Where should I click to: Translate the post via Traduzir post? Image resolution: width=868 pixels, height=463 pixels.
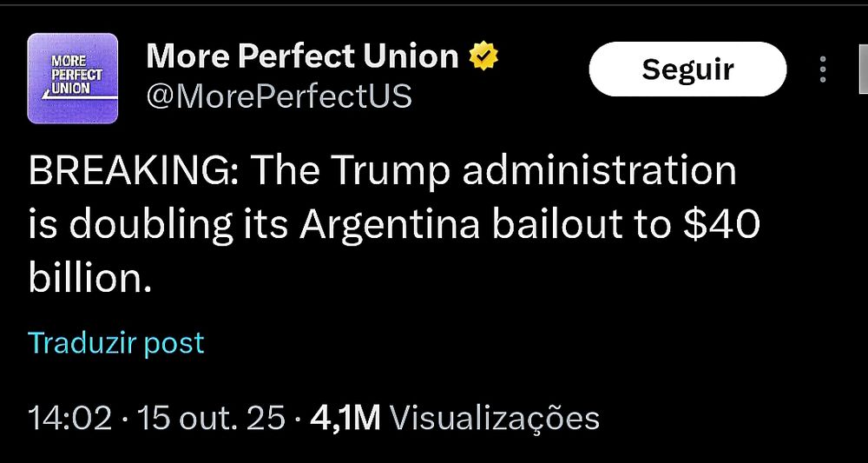tap(116, 343)
